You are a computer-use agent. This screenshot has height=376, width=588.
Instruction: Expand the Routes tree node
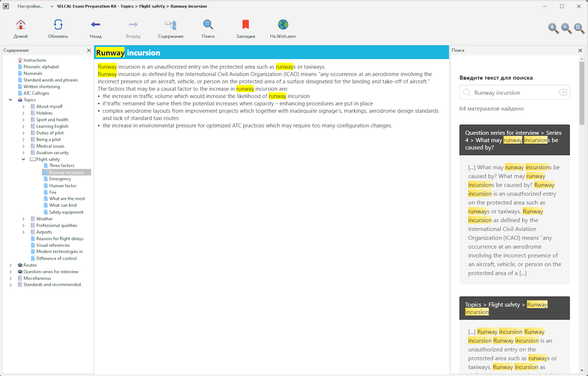click(10, 265)
